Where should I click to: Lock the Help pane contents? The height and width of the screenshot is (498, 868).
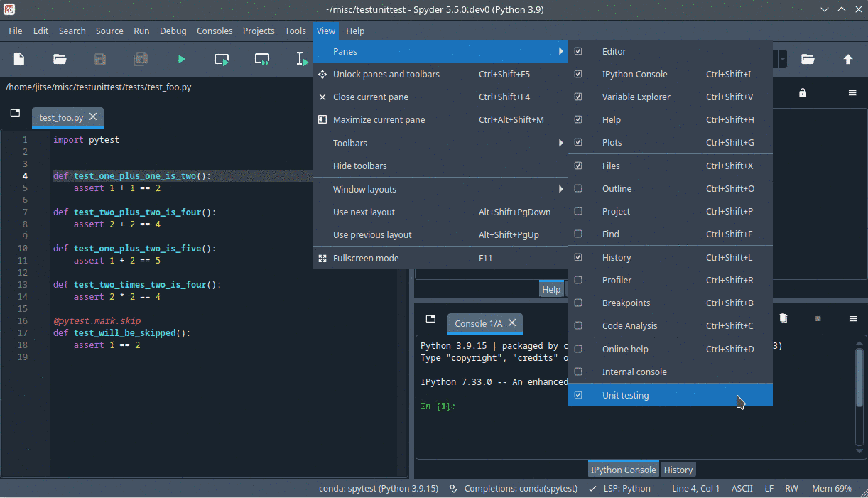pyautogui.click(x=803, y=93)
